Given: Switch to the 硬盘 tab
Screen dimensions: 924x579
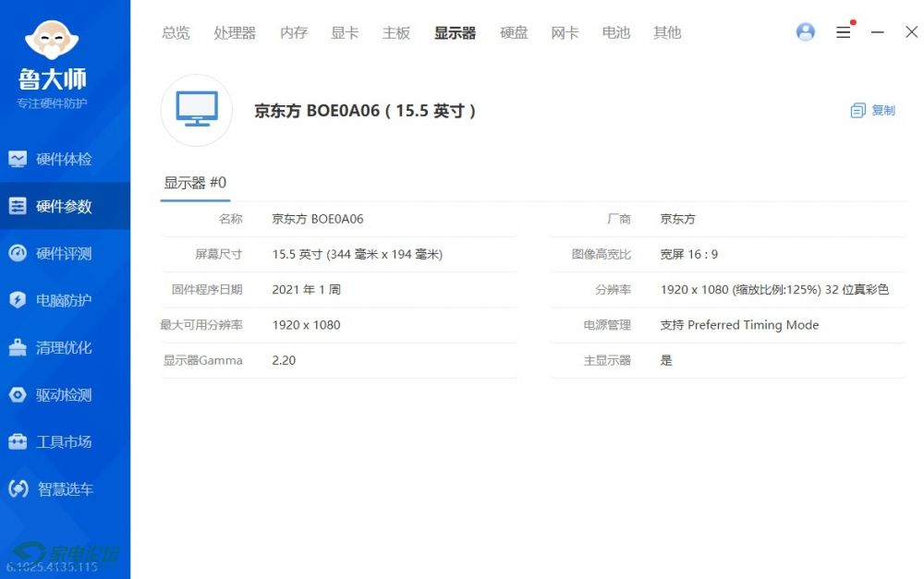Looking at the screenshot, I should tap(514, 33).
